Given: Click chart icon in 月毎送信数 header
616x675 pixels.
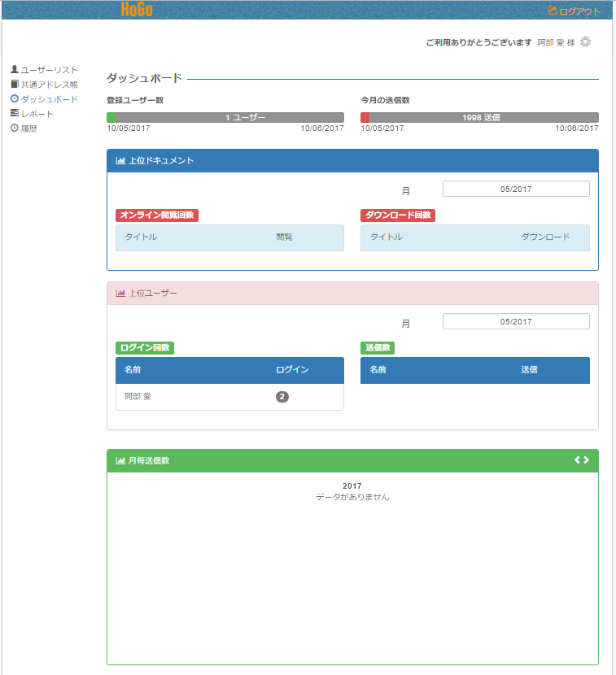Looking at the screenshot, I should [120, 461].
